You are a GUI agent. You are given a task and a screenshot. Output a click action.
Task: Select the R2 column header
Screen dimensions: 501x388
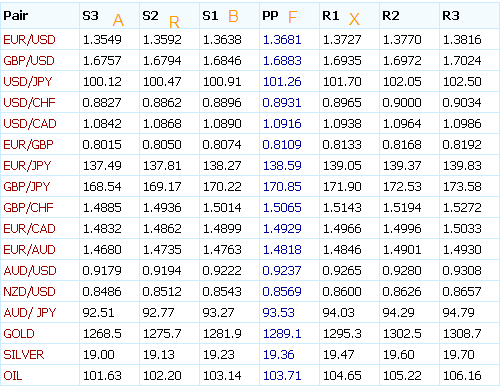(x=391, y=16)
